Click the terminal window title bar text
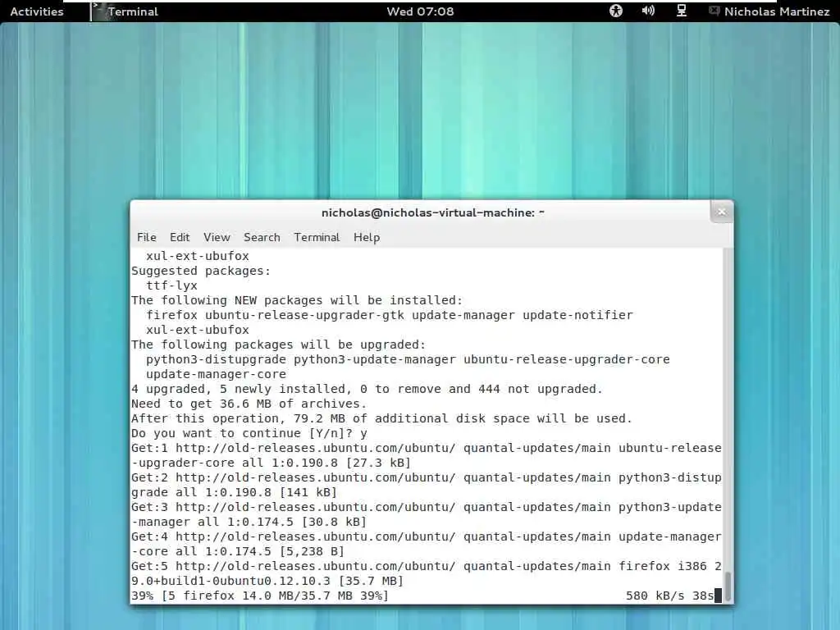 point(433,212)
